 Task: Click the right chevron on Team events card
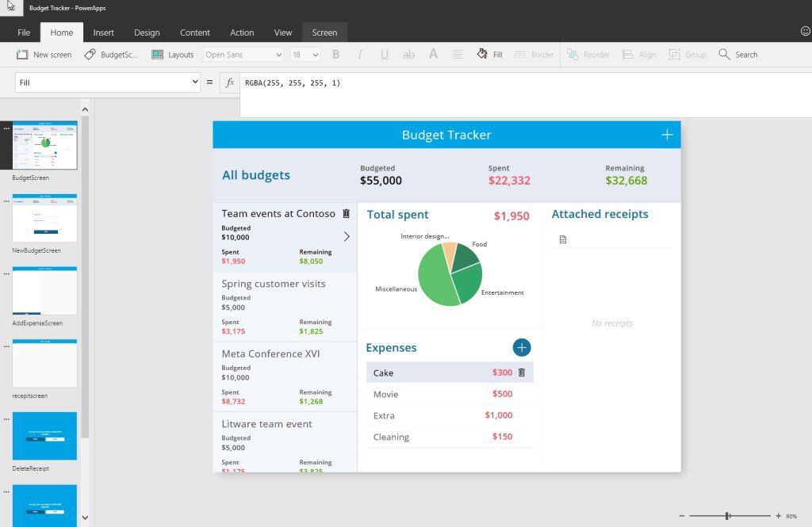[x=347, y=237]
